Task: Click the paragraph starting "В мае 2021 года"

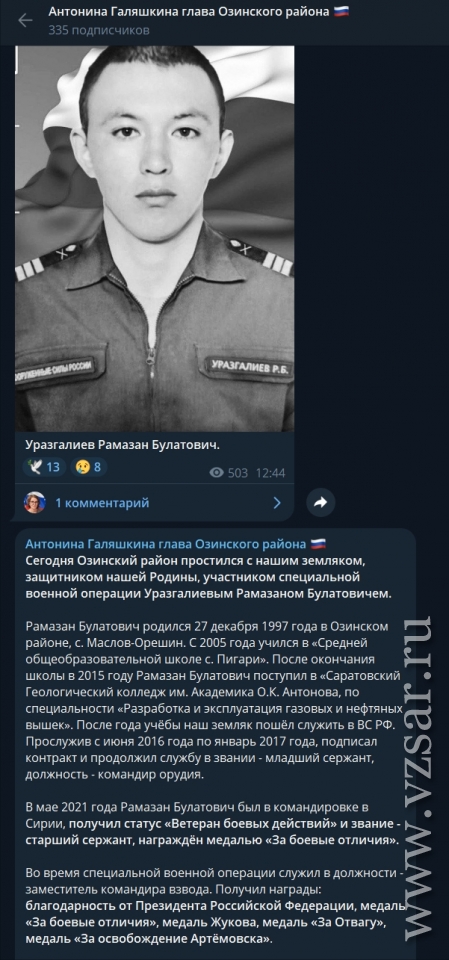Action: coord(213,823)
